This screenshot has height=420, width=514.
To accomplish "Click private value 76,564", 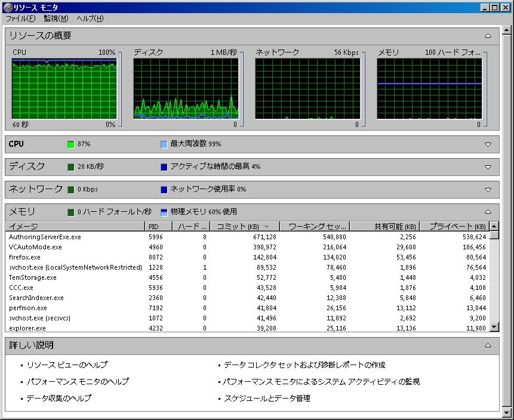I will [476, 267].
